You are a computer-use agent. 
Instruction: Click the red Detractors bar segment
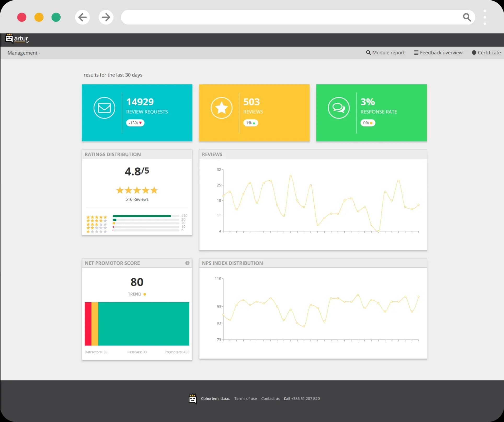(x=88, y=324)
